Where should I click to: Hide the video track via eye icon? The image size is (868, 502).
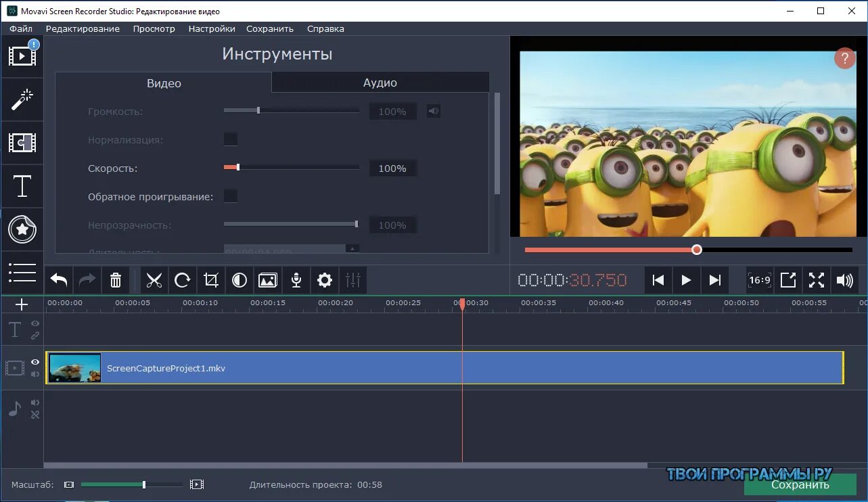35,363
